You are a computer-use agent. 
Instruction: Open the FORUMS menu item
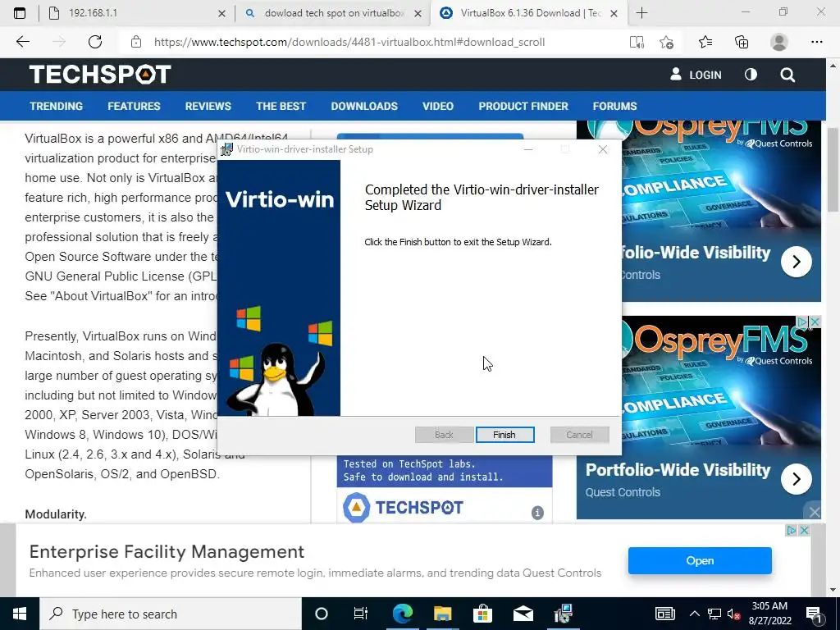pos(614,106)
